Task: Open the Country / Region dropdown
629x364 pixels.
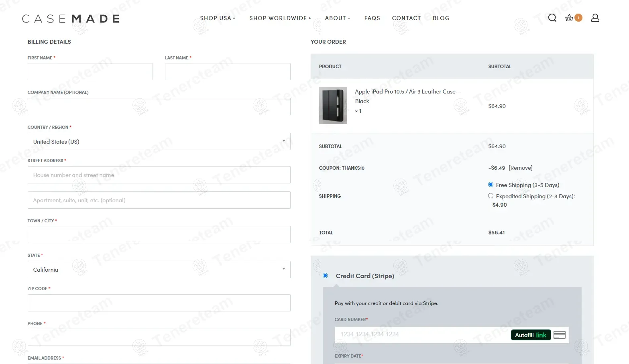Action: 159,142
